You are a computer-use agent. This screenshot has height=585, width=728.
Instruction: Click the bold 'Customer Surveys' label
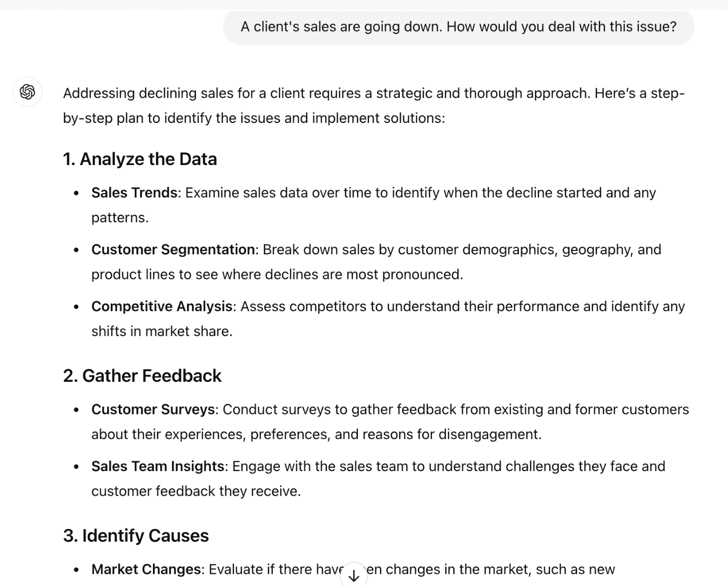click(153, 409)
